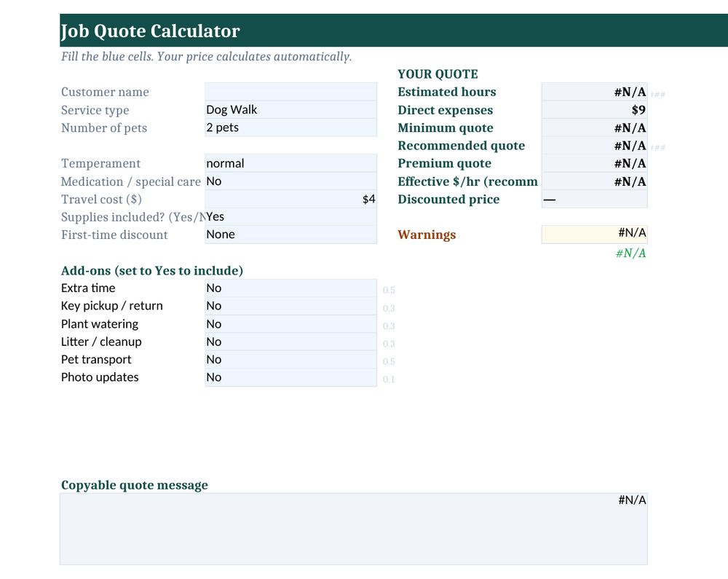Select the Number of pets cell showing 2 pets

pyautogui.click(x=290, y=127)
